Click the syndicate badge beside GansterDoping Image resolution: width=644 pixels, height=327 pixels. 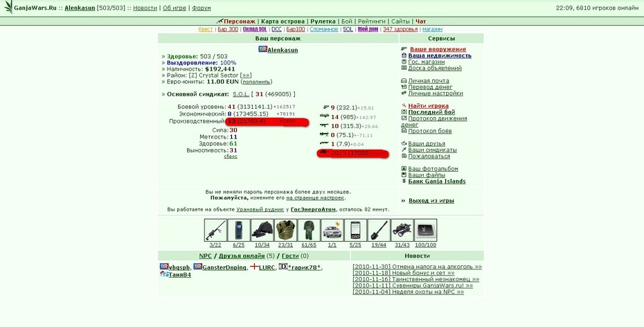click(197, 267)
